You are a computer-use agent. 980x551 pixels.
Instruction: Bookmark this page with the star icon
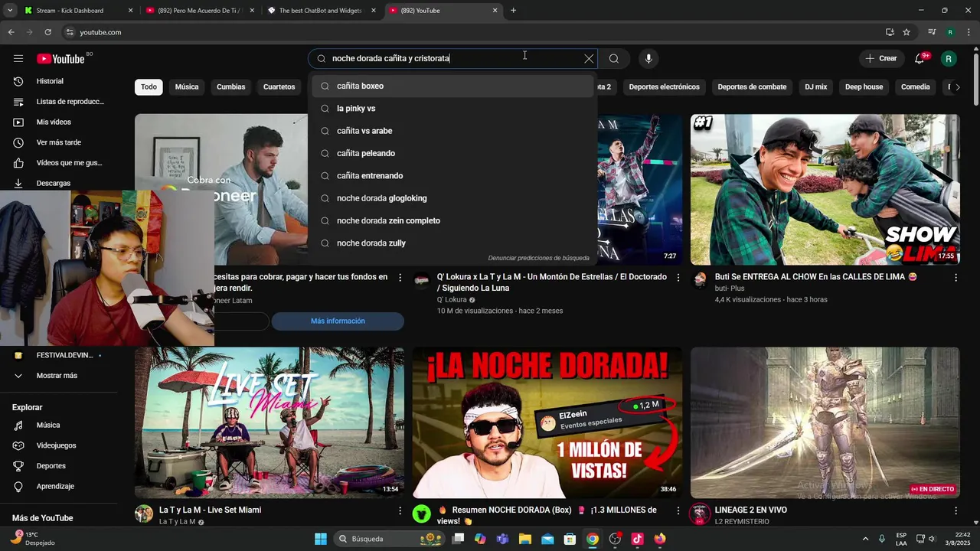point(906,32)
